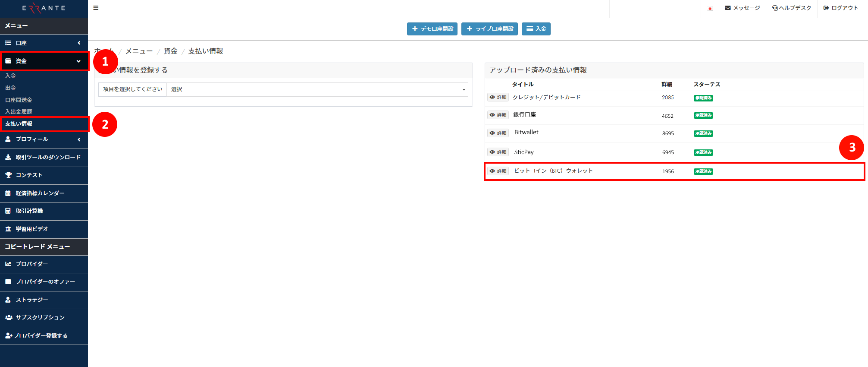Click the Japanese flag language icon
The width and height of the screenshot is (868, 367).
click(x=710, y=8)
